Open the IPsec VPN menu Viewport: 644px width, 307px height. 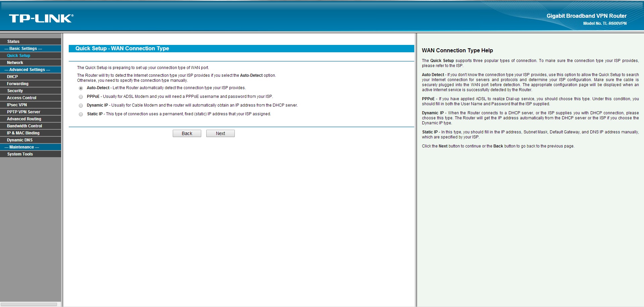coord(31,105)
